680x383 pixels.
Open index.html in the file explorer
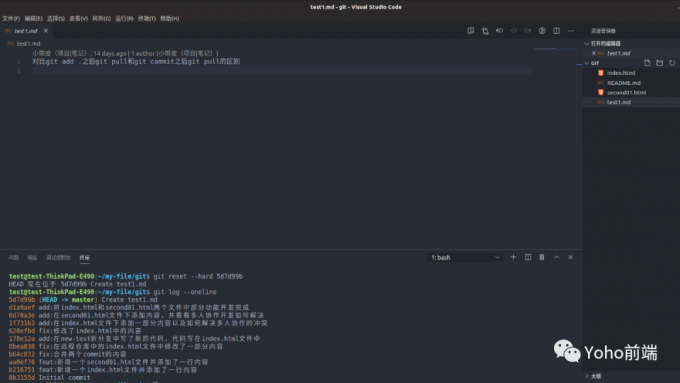pos(621,73)
